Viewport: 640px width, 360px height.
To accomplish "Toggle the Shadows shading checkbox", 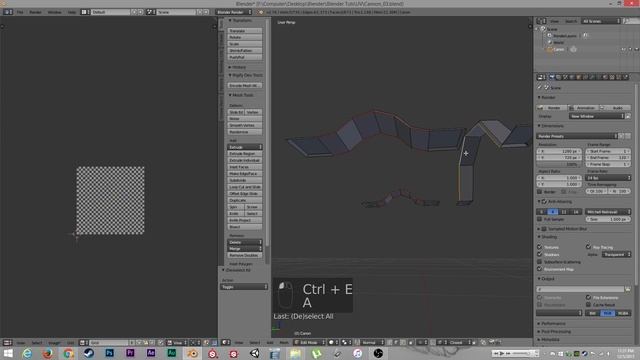I will click(x=540, y=254).
